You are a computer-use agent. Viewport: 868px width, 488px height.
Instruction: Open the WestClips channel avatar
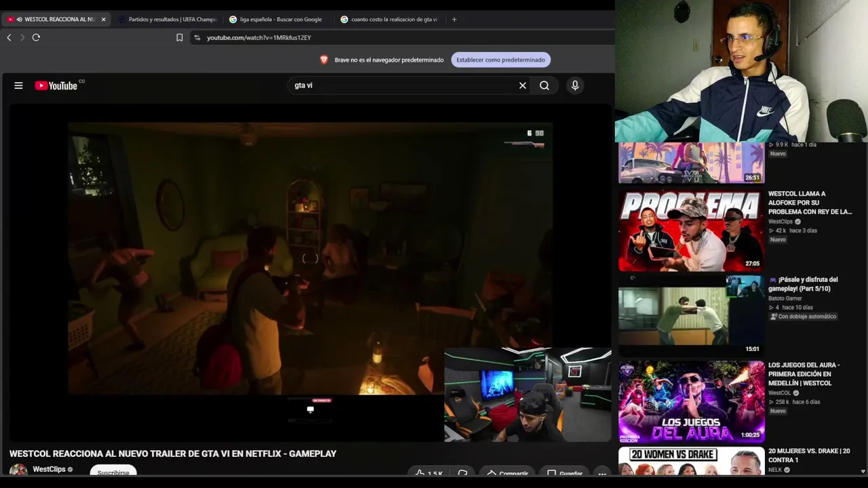[18, 470]
